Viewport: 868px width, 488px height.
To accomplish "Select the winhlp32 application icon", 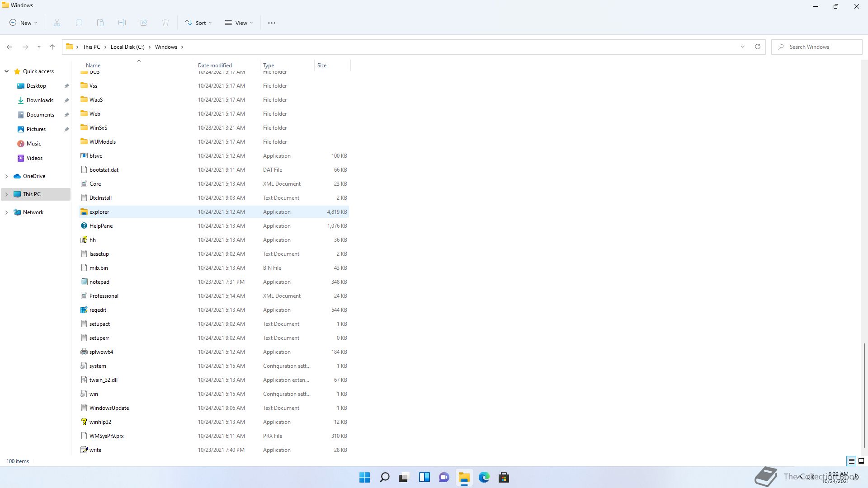I will [x=84, y=422].
